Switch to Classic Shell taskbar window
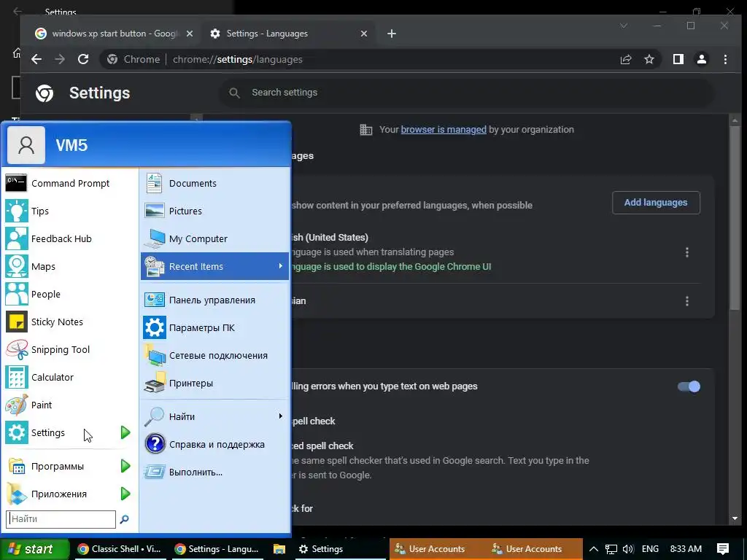 pos(119,549)
